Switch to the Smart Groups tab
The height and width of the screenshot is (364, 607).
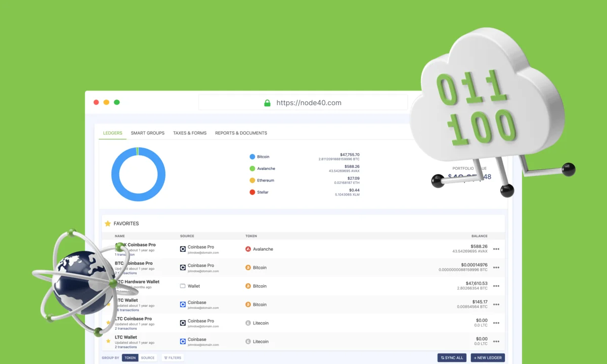click(147, 133)
